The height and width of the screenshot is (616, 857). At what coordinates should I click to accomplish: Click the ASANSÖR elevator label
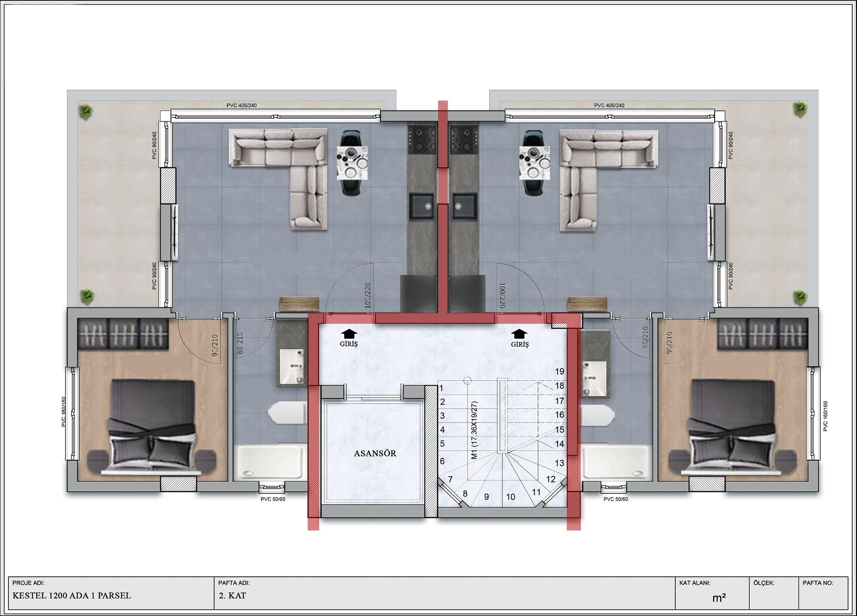tap(376, 452)
